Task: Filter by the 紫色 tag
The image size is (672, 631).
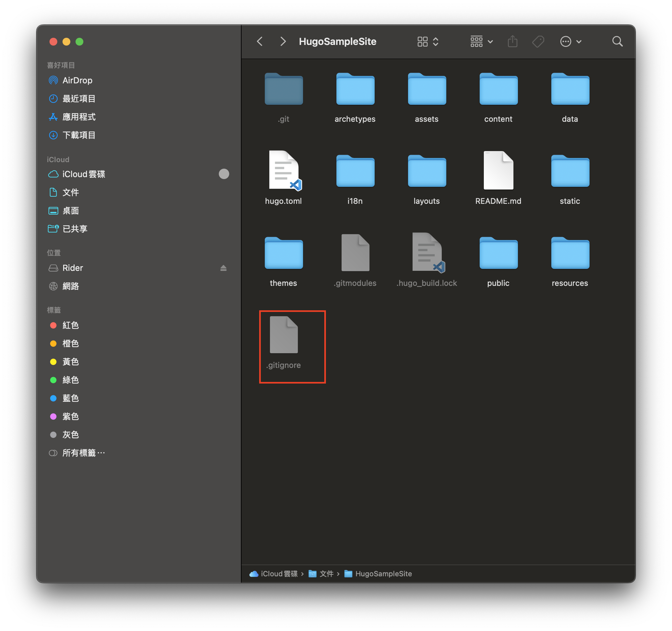Action: (139, 416)
